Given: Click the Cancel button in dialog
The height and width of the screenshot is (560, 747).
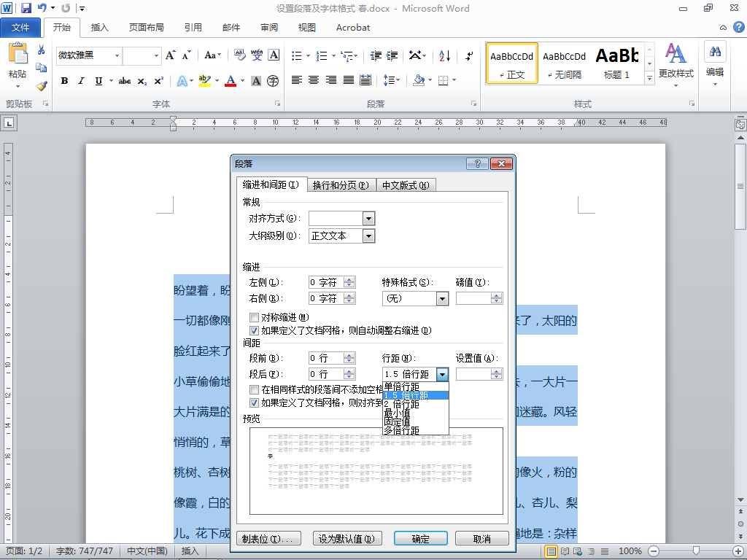Looking at the screenshot, I should (x=482, y=539).
